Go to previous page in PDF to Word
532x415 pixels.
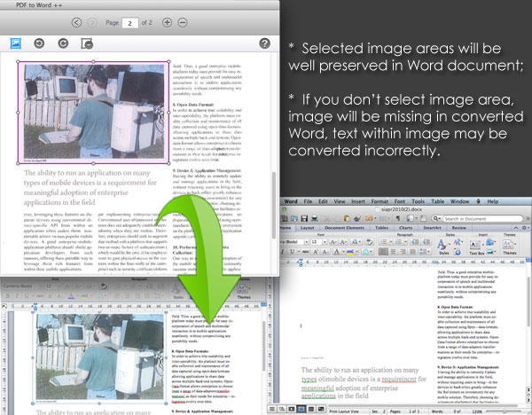(x=76, y=23)
